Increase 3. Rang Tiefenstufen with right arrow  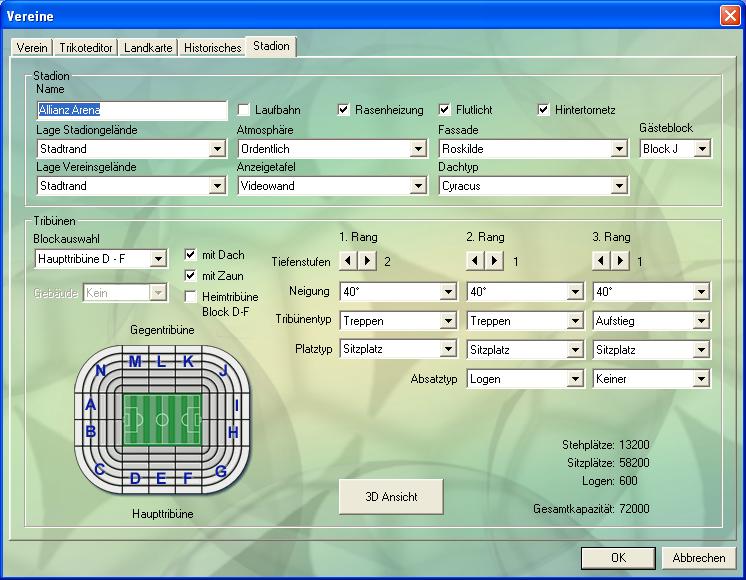620,261
